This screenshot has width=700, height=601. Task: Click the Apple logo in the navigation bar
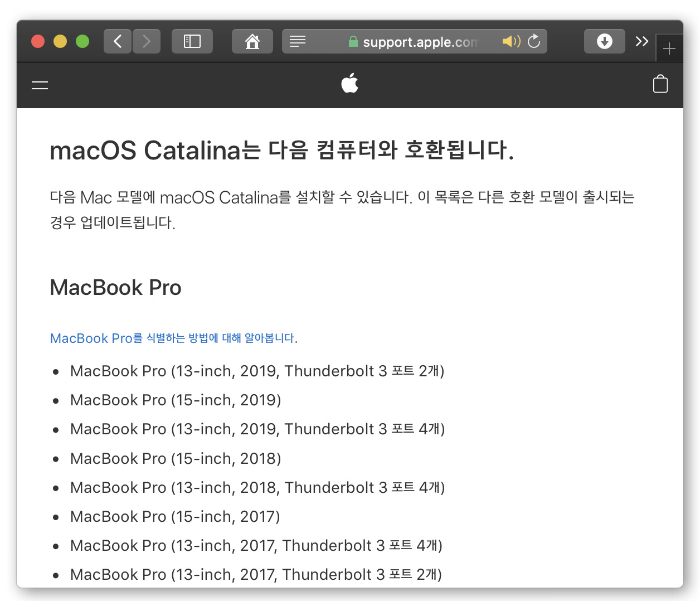[x=350, y=83]
